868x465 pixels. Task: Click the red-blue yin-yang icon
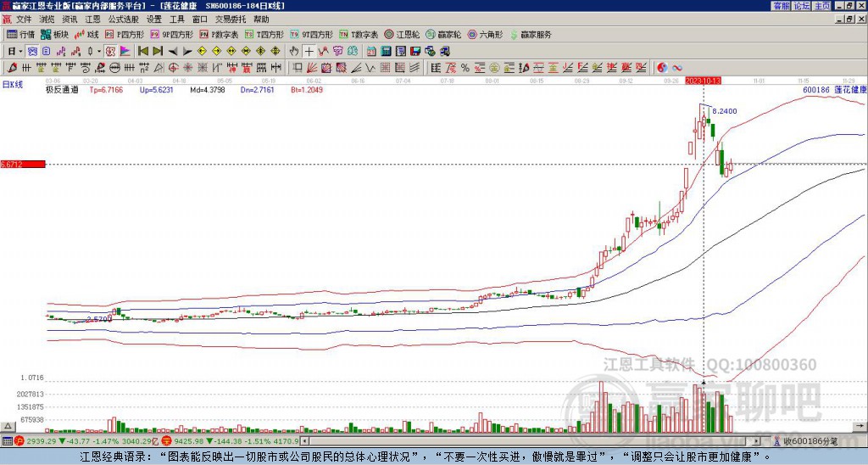pos(662,68)
